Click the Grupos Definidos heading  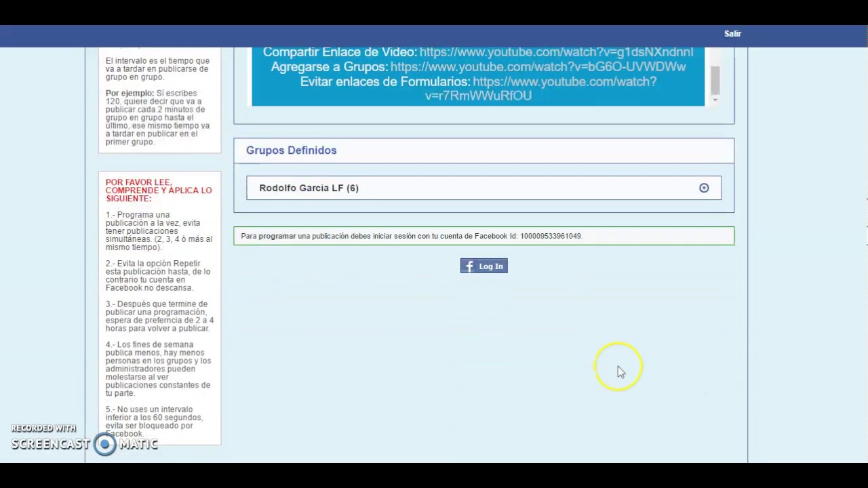[291, 150]
